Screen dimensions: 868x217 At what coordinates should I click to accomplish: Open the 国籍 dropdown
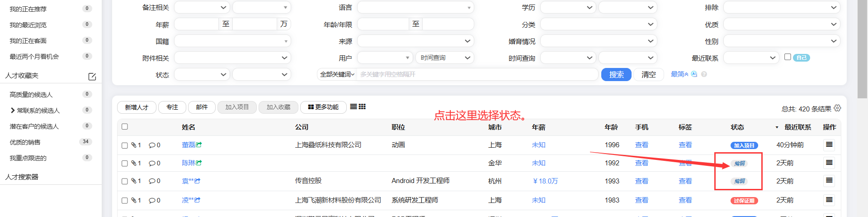coord(232,41)
